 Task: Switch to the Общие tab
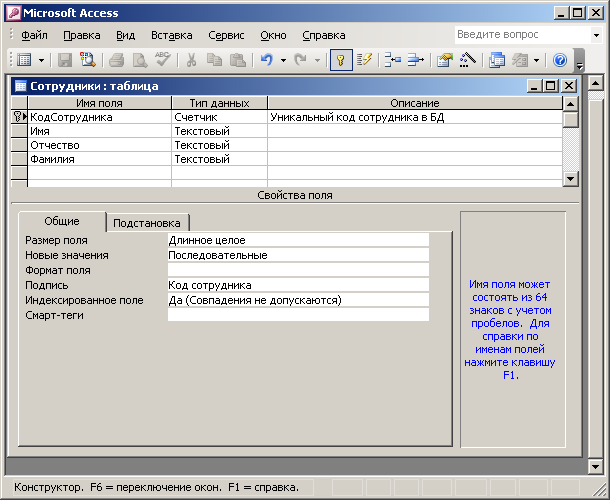(62, 221)
